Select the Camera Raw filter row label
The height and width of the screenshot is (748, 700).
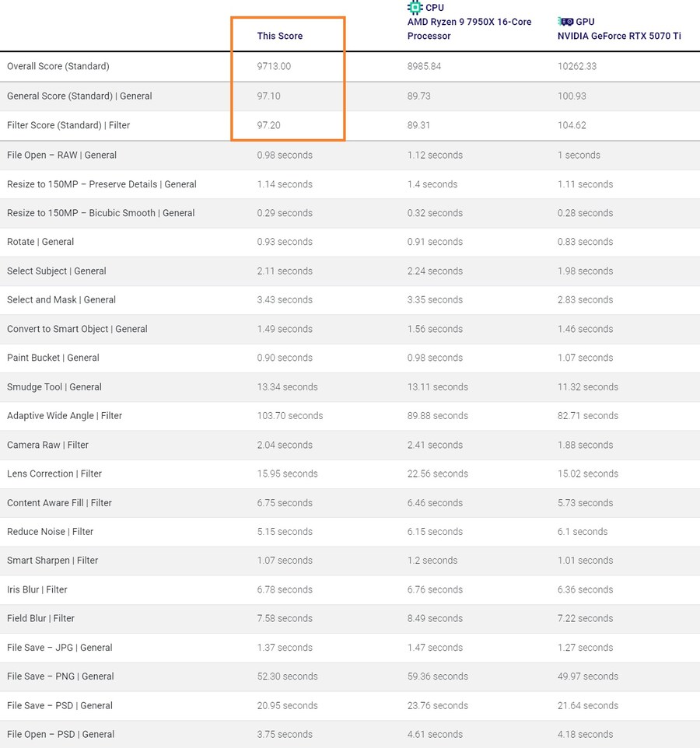[x=47, y=445]
